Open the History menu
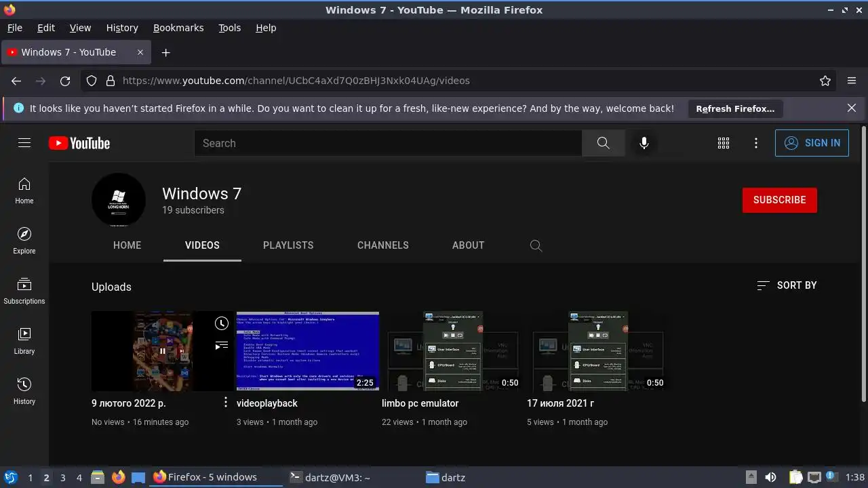Viewport: 868px width, 488px height. coord(122,28)
